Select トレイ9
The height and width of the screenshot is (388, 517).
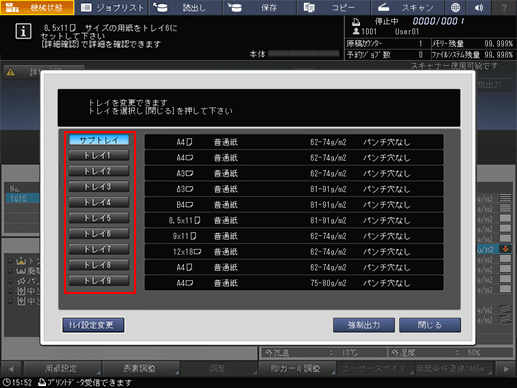click(x=99, y=281)
